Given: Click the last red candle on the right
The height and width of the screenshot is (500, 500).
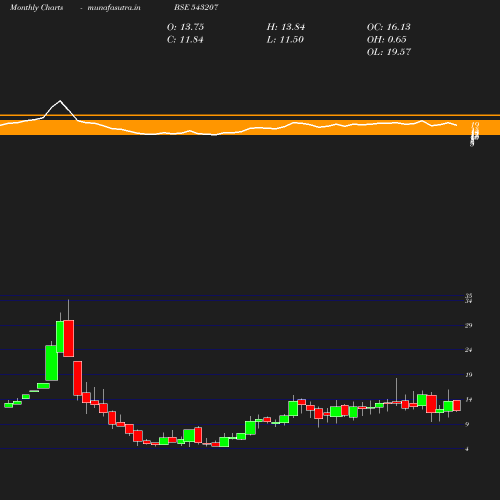Looking at the screenshot, I should click(457, 406).
